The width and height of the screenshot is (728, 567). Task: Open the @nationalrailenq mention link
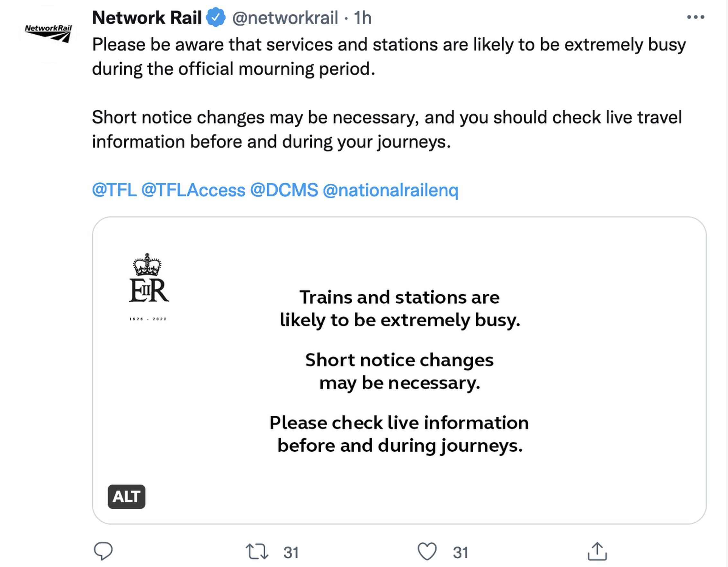pos(391,190)
